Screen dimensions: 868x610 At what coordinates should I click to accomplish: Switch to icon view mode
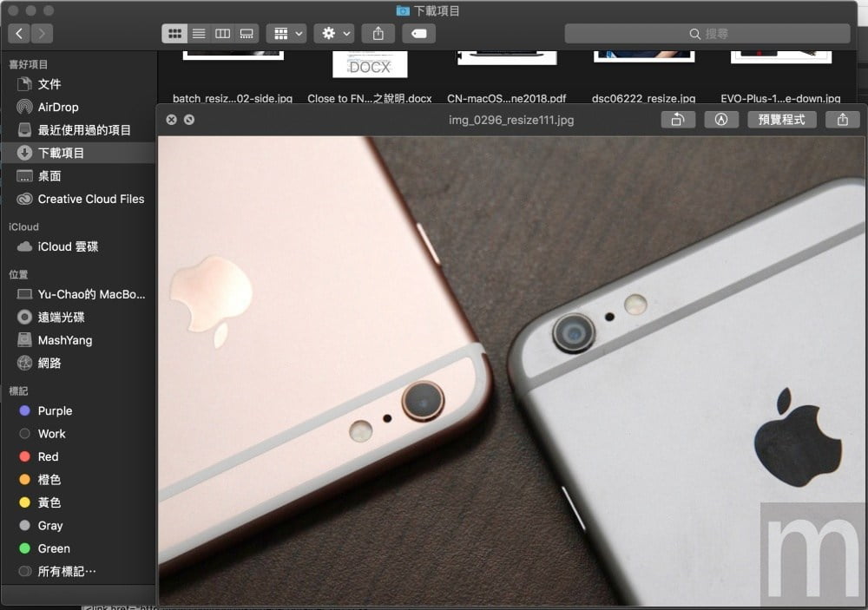(x=174, y=34)
